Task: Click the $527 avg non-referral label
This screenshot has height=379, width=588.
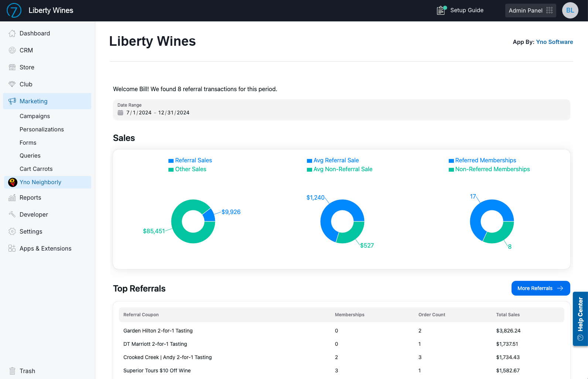Action: point(367,245)
